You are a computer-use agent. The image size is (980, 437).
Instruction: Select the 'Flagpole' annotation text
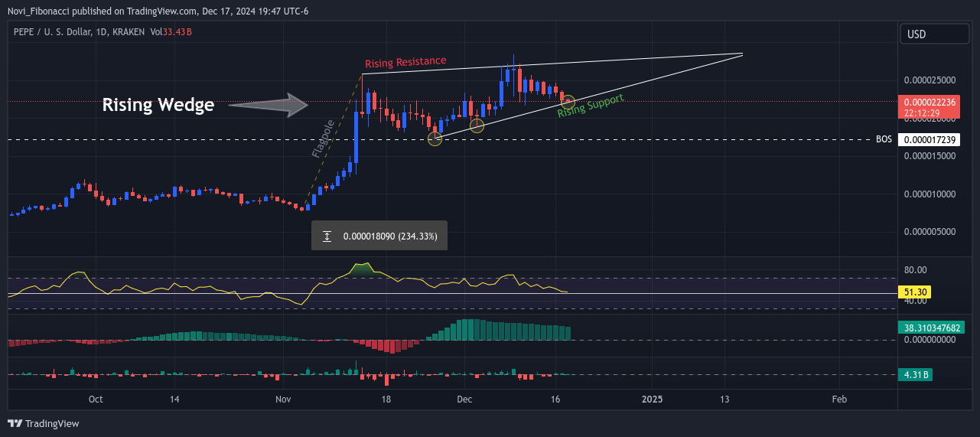(322, 139)
